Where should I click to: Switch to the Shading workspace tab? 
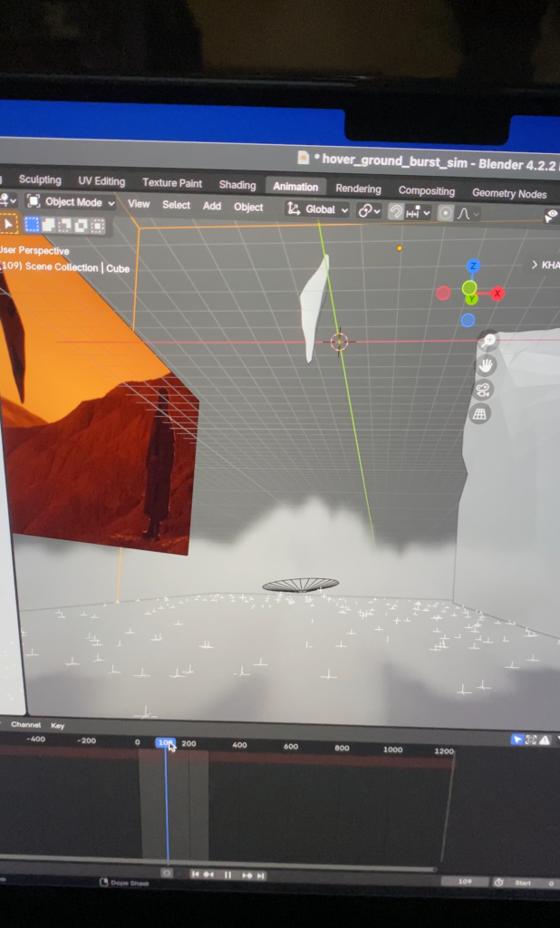click(237, 185)
